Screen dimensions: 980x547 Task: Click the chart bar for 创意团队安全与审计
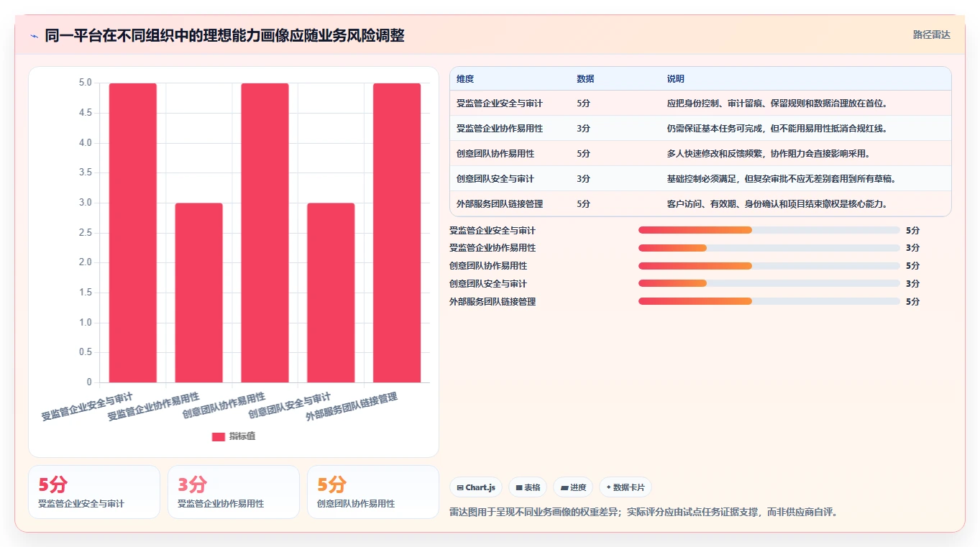point(331,293)
